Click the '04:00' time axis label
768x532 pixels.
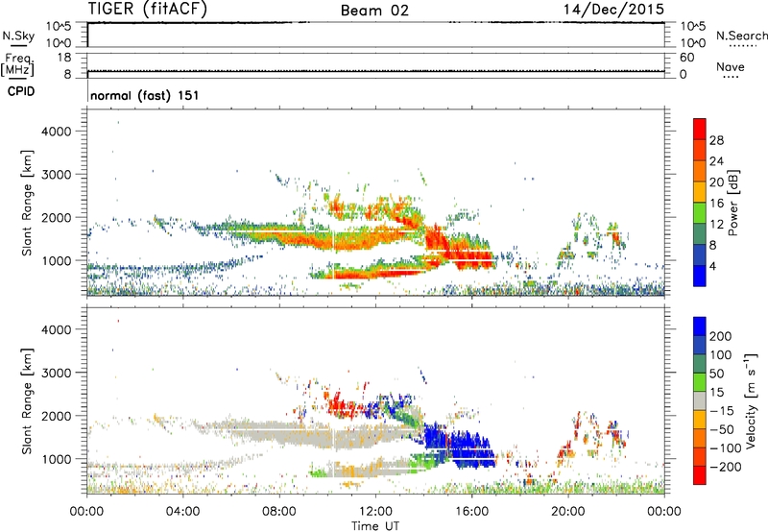point(183,512)
